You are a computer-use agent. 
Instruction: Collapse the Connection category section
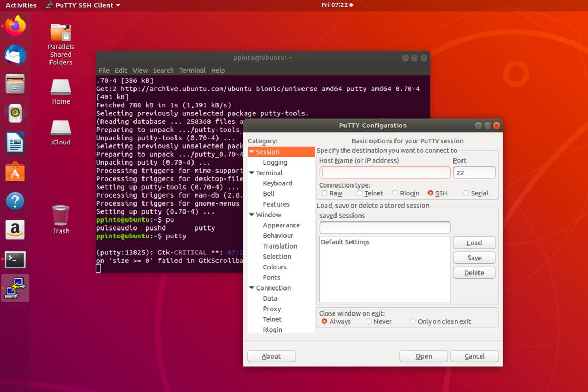[251, 288]
